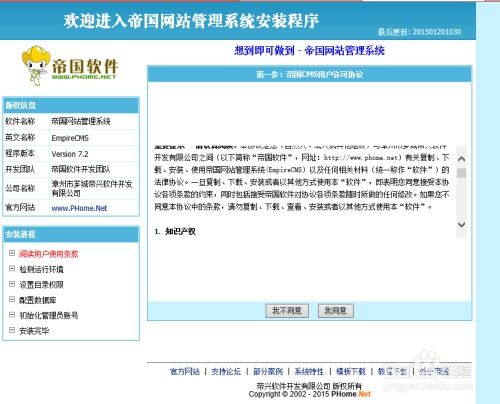Open the 官方网站 footer link
The height and width of the screenshot is (404, 500).
tap(185, 371)
